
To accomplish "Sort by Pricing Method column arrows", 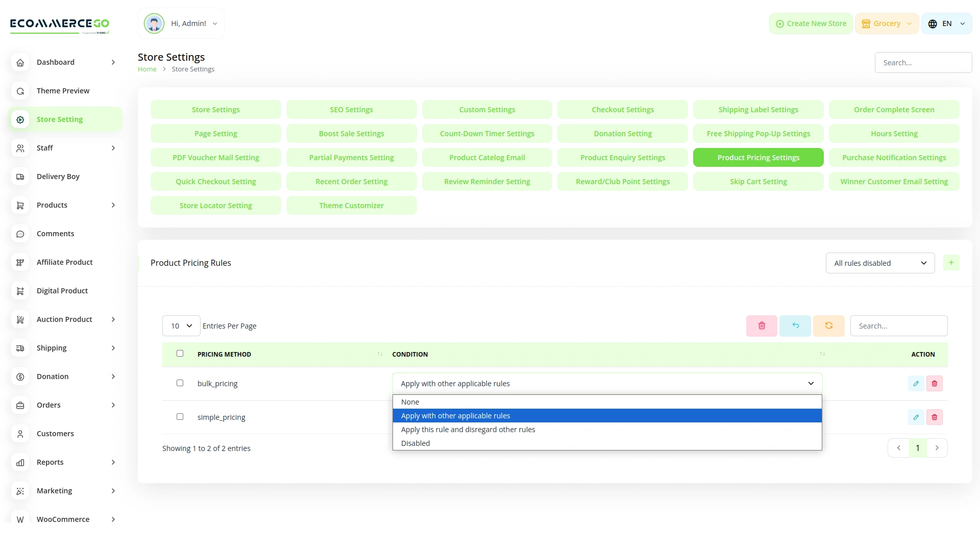I will (x=380, y=354).
